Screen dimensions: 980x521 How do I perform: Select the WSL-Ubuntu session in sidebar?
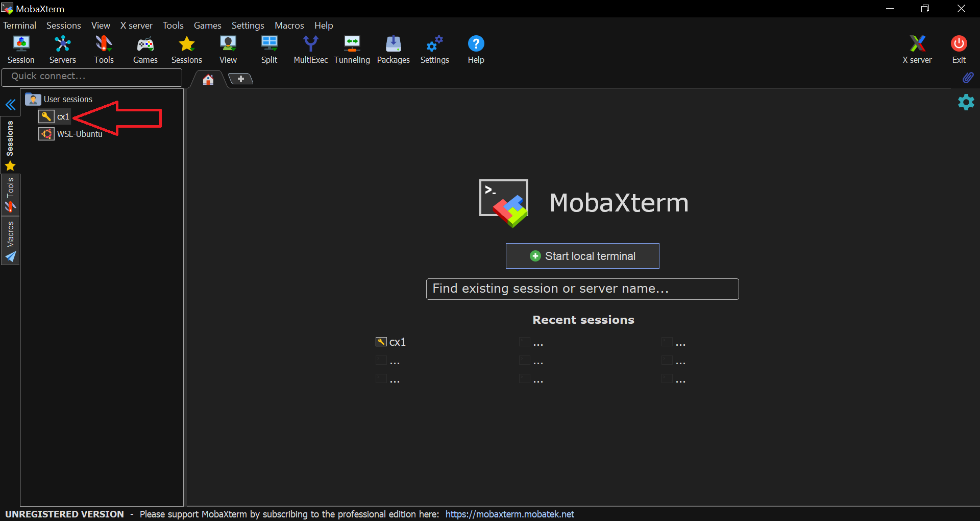[x=71, y=134]
